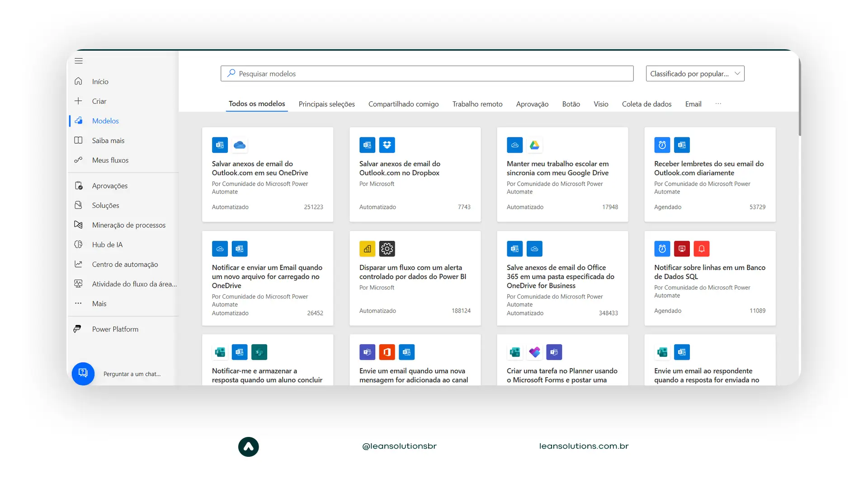Click the Aprovações sidebar icon
Viewport: 868px width, 488px height.
coord(79,186)
